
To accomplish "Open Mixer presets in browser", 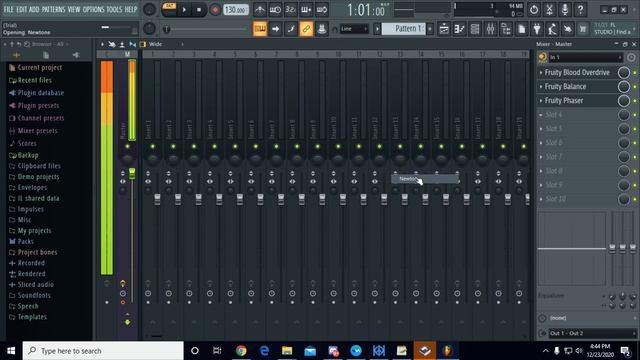I will 37,131.
